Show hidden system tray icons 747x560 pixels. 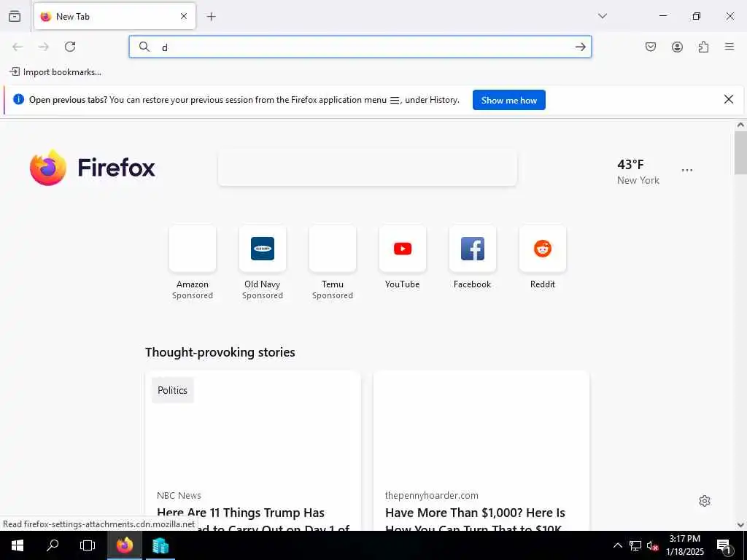click(617, 545)
